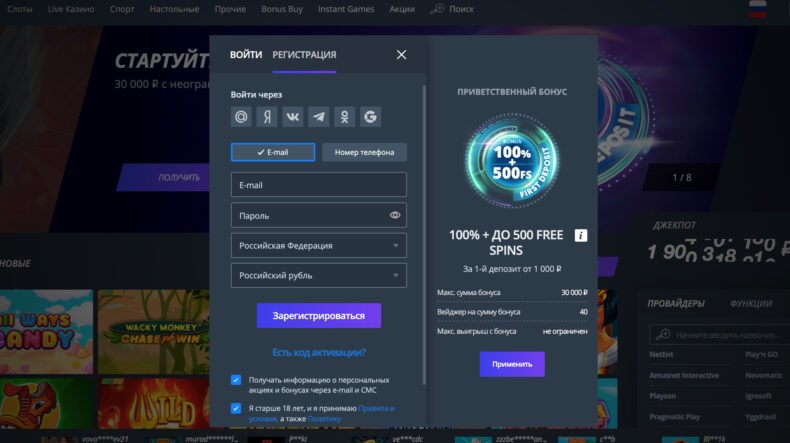This screenshot has width=790, height=443.
Task: Select the Play'n GO provider
Action: pos(761,354)
